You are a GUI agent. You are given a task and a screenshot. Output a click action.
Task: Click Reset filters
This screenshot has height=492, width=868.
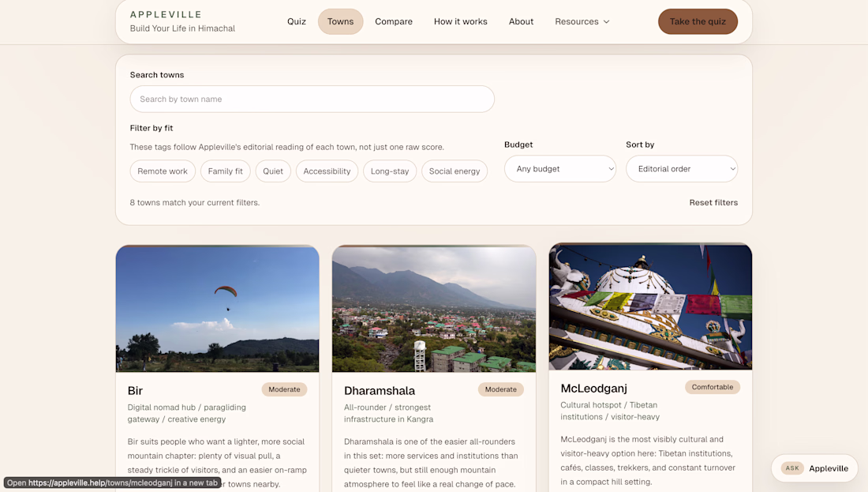click(x=713, y=203)
